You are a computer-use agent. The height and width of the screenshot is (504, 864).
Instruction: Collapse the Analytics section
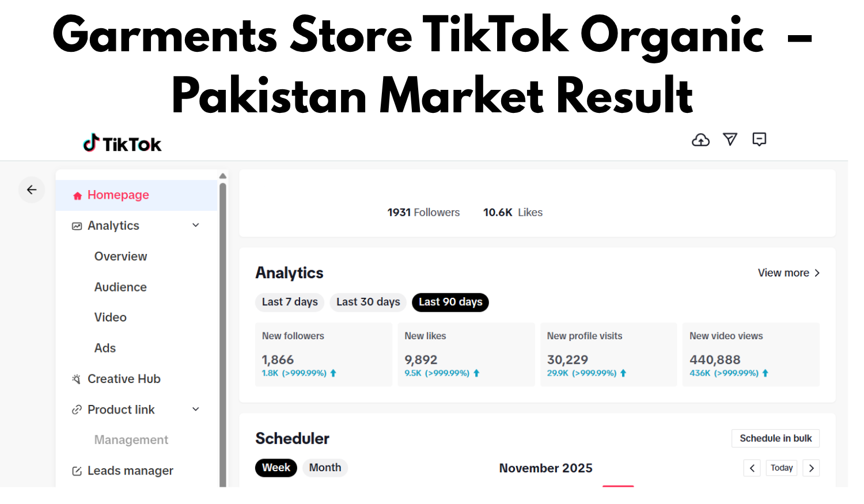click(195, 225)
